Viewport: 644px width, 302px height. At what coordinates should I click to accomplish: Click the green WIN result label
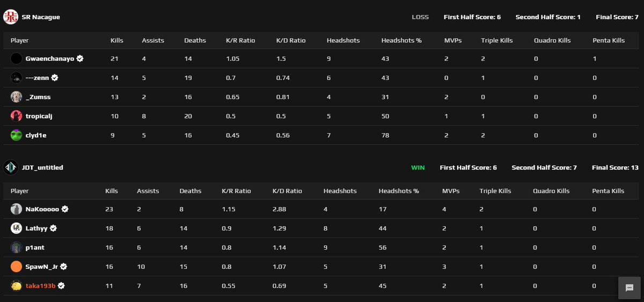418,167
